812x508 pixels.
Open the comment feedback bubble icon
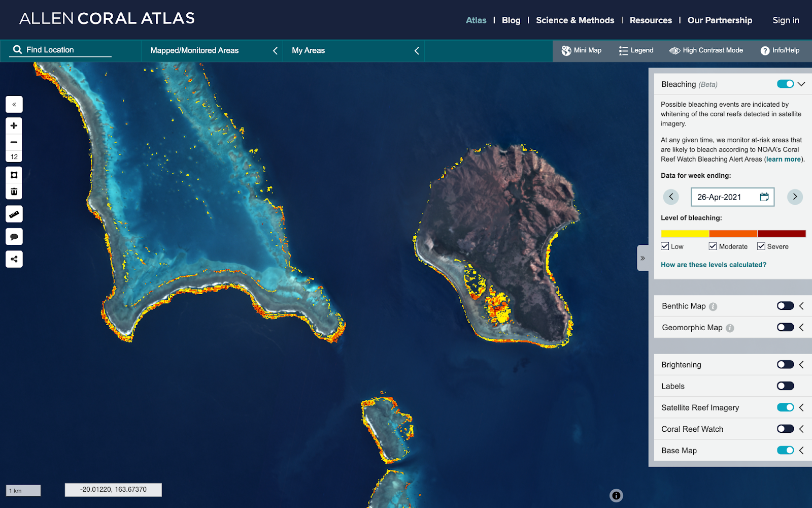[14, 237]
